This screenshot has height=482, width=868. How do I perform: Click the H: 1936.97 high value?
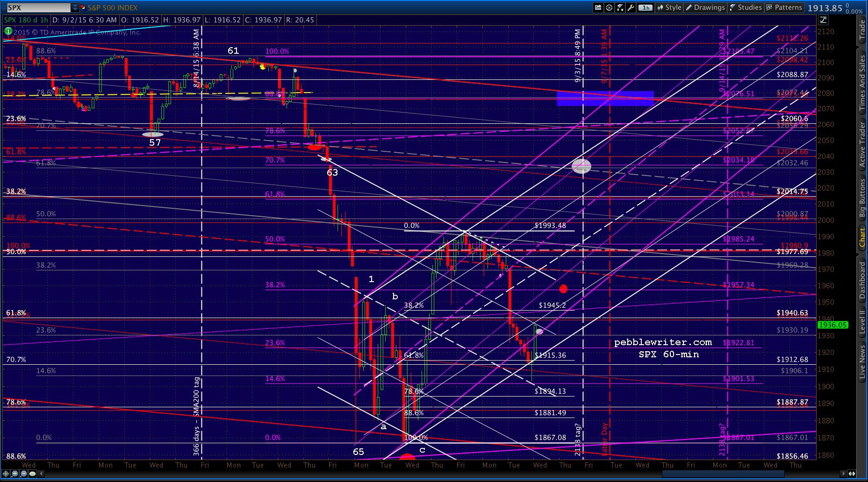(x=182, y=20)
